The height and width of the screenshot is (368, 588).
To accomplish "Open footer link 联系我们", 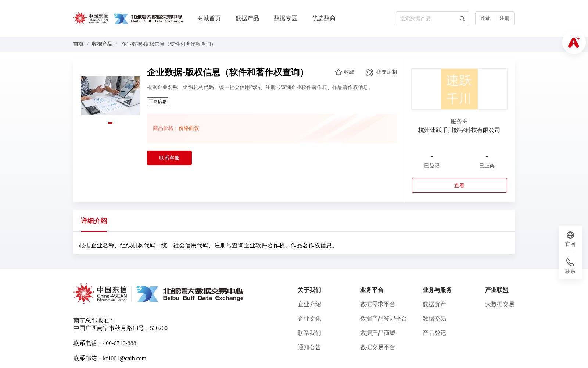I will (x=309, y=333).
